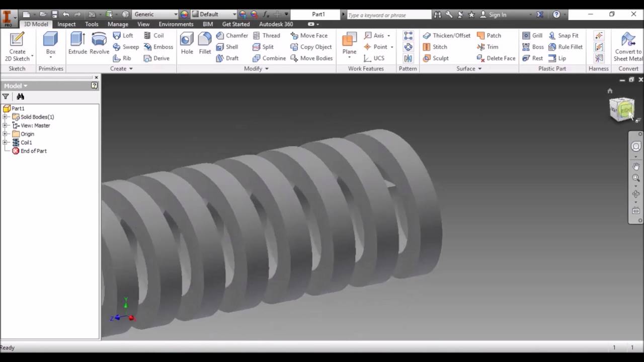
Task: Open the Surface panel dropdown
Action: 469,69
